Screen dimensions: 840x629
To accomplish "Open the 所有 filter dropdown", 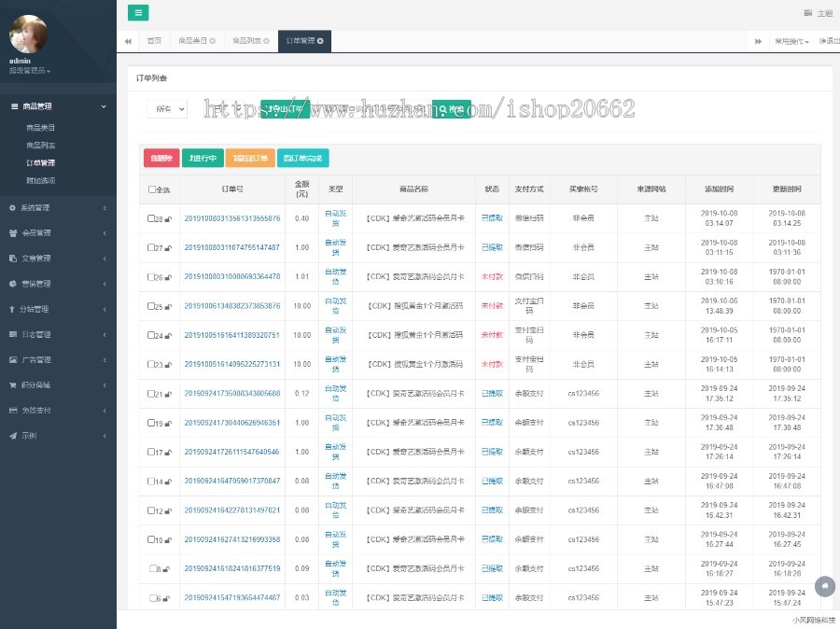I will 167,109.
